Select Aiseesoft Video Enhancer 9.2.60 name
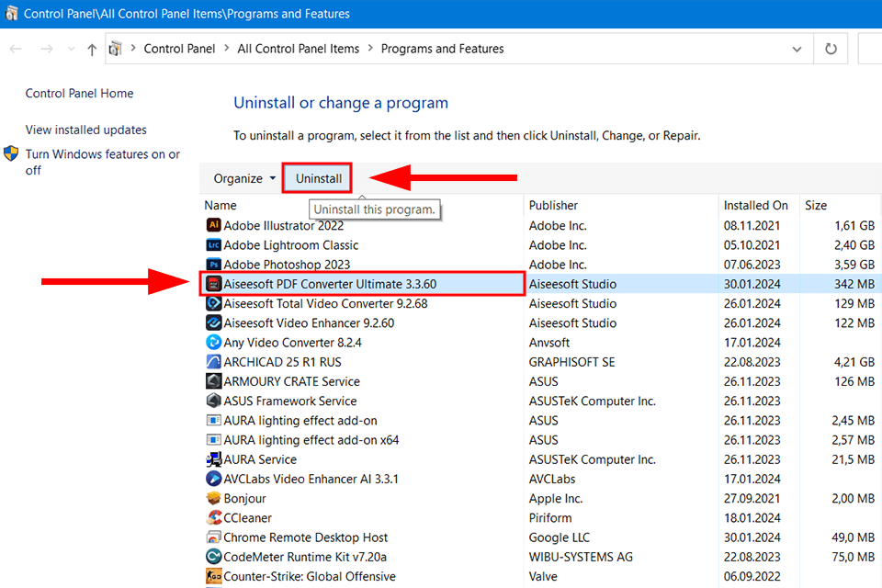Viewport: 882px width, 588px height. coord(309,323)
